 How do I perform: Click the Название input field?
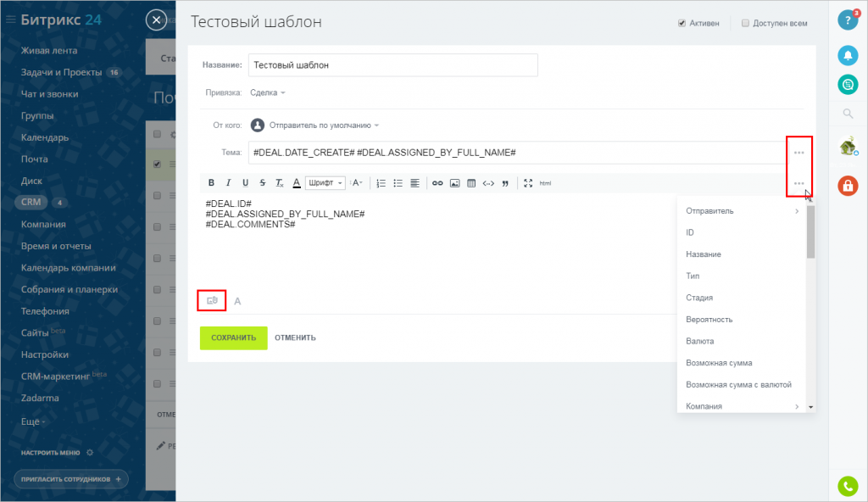click(393, 65)
